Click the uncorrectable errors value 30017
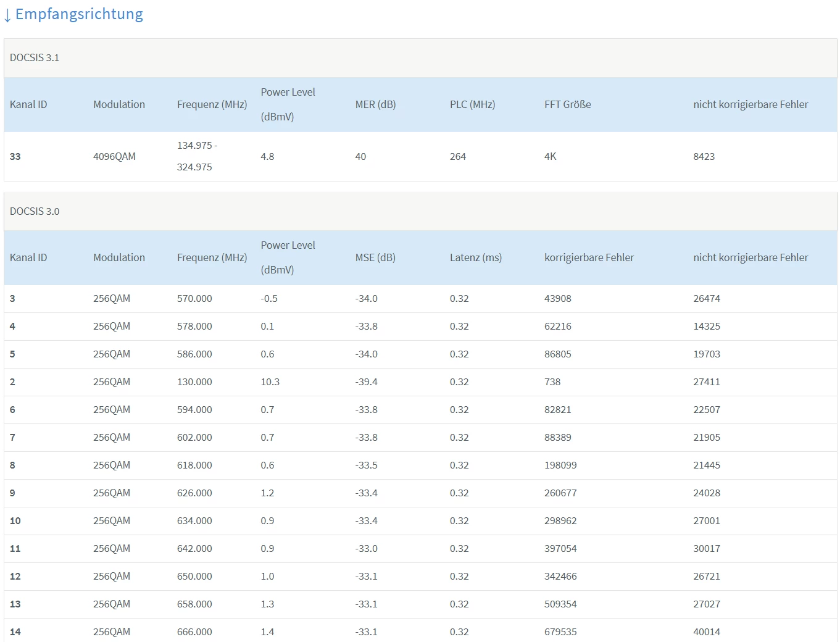The width and height of the screenshot is (840, 642). click(x=706, y=548)
